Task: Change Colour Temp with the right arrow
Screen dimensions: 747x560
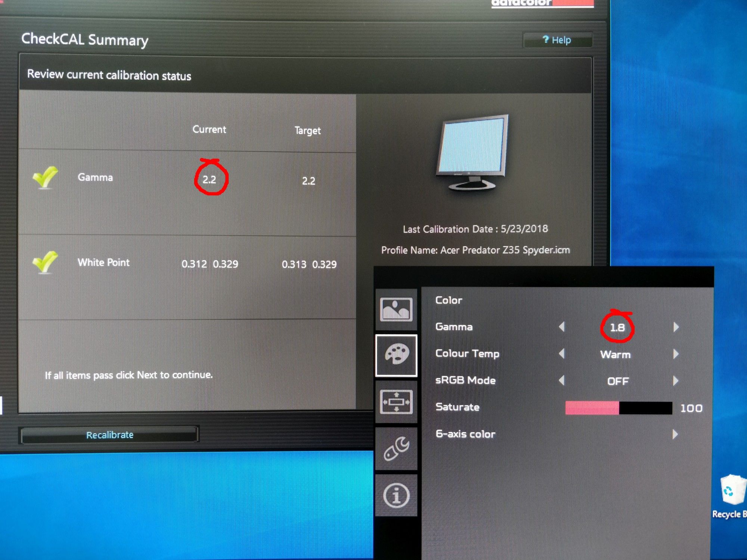Action: (676, 354)
